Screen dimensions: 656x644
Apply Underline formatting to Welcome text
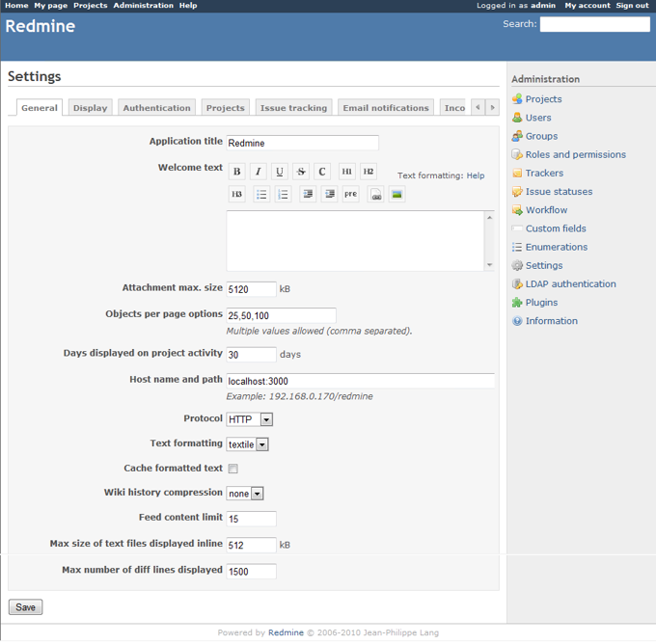[280, 172]
